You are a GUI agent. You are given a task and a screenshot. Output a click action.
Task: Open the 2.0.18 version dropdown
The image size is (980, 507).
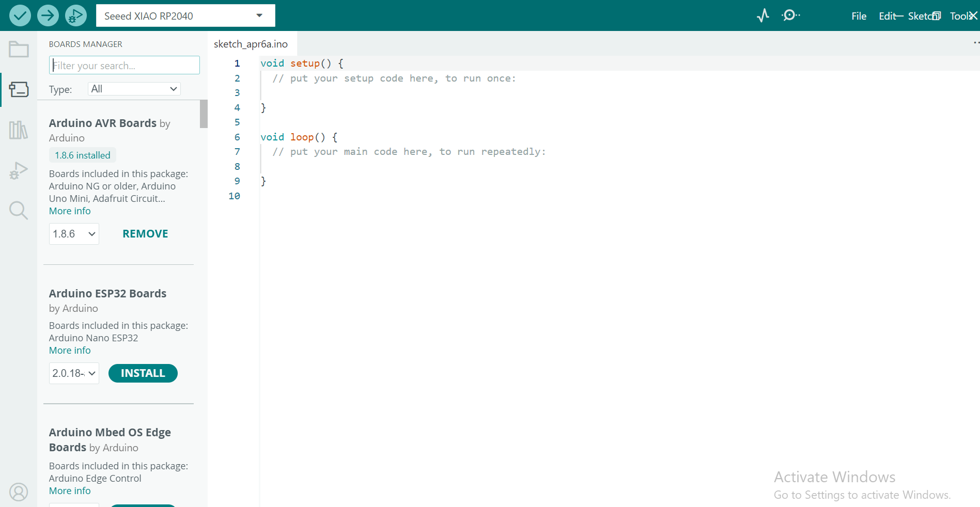[x=74, y=373]
